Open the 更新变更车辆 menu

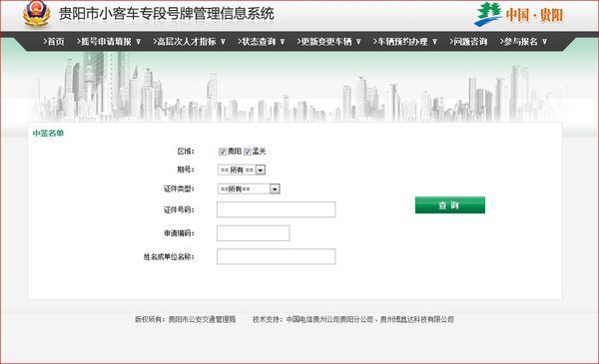(x=328, y=42)
